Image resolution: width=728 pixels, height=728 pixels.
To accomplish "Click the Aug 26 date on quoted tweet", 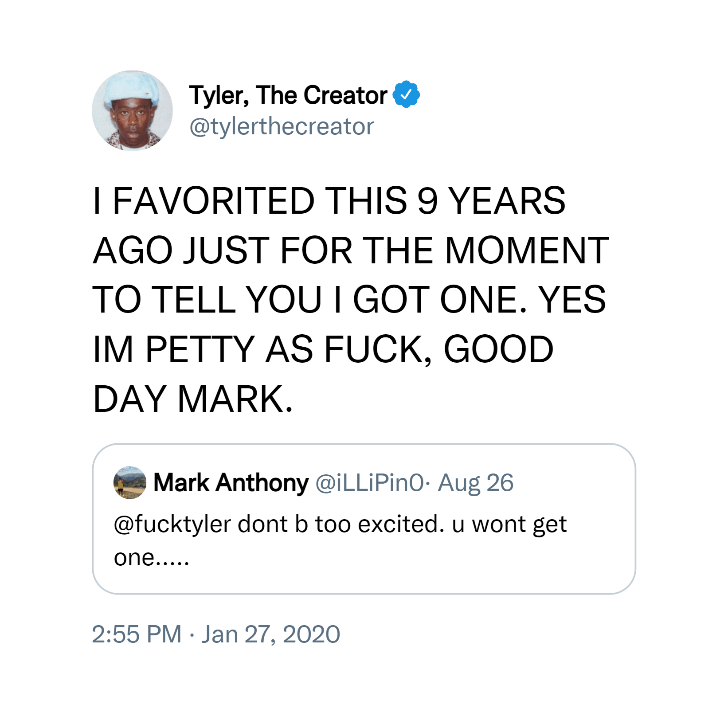I will pyautogui.click(x=475, y=483).
